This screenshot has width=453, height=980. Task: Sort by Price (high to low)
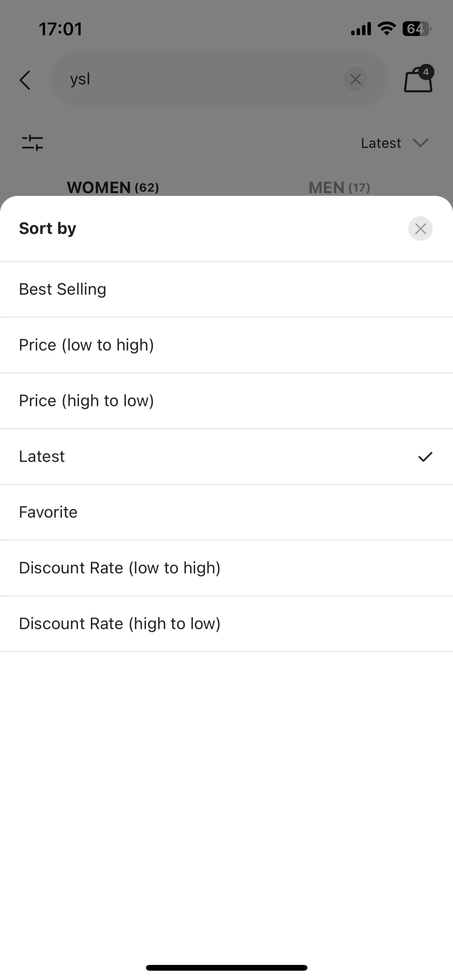coord(226,401)
